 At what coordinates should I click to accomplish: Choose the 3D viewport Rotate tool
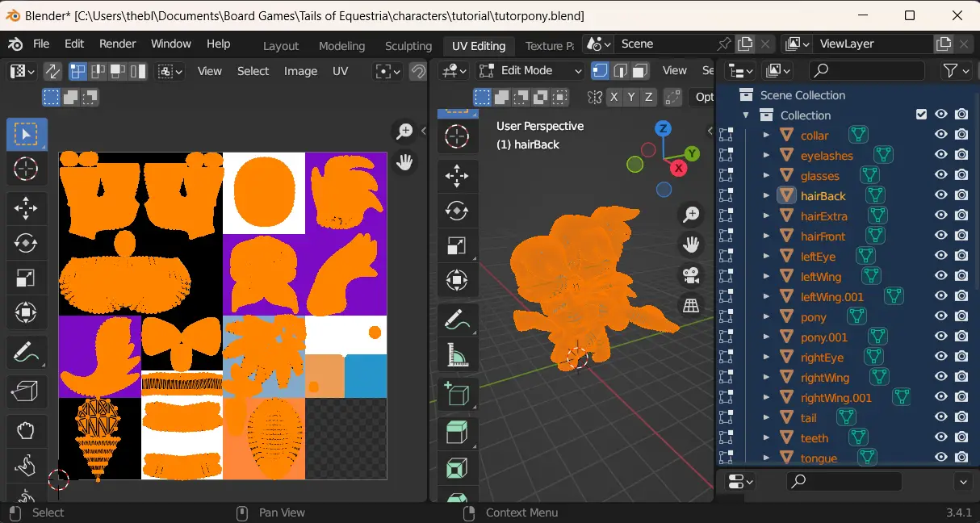457,211
